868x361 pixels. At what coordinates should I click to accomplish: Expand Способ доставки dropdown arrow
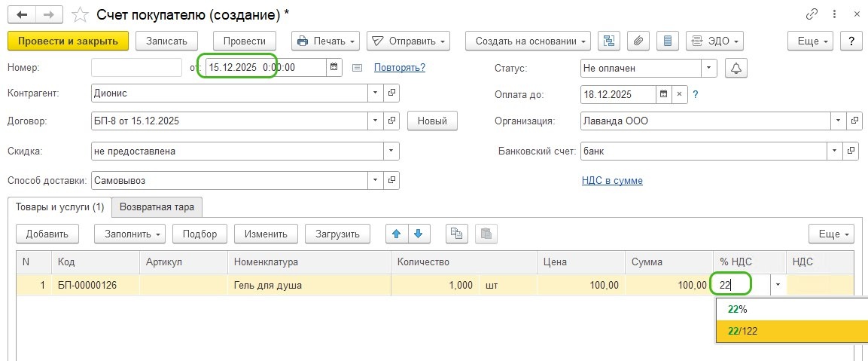coord(376,180)
